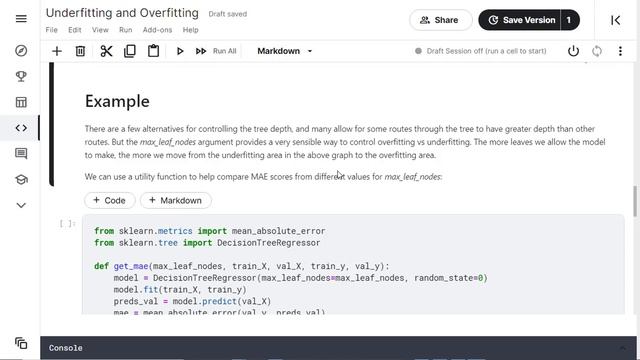Open the three-dot more options menu
This screenshot has width=640, height=360.
tap(620, 51)
